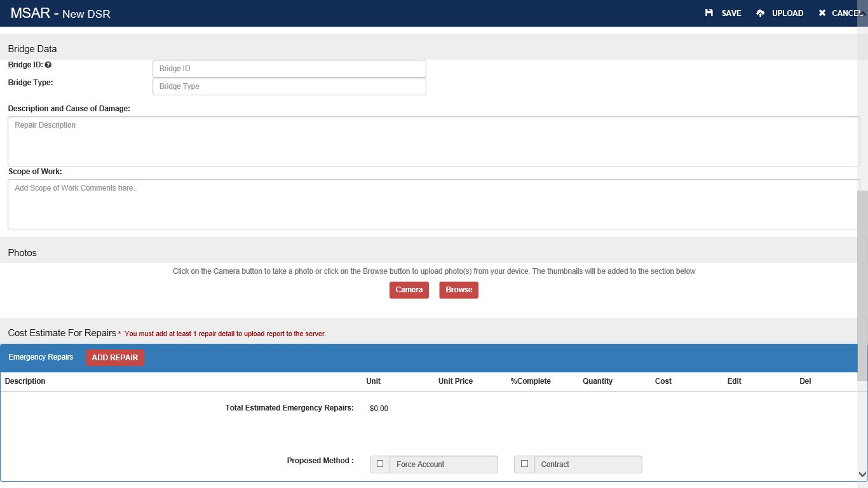Click into the Scope of Work text area
The image size is (868, 488).
pyautogui.click(x=433, y=204)
